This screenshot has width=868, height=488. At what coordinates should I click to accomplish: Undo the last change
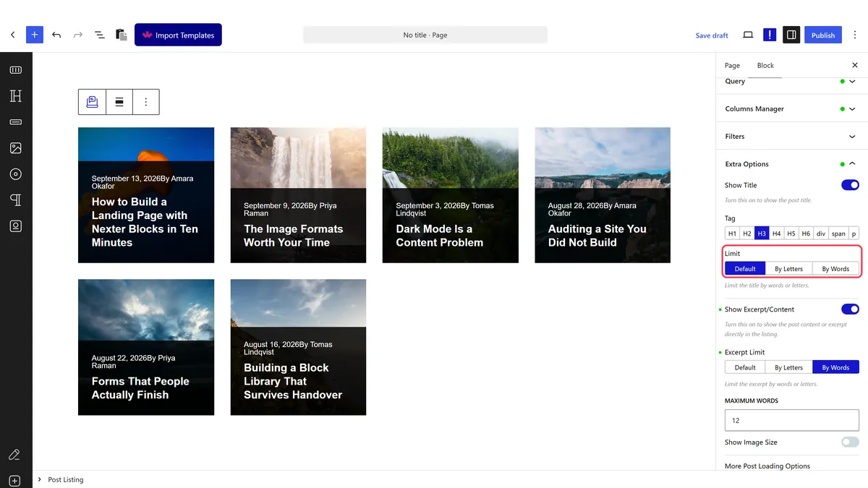pos(56,35)
